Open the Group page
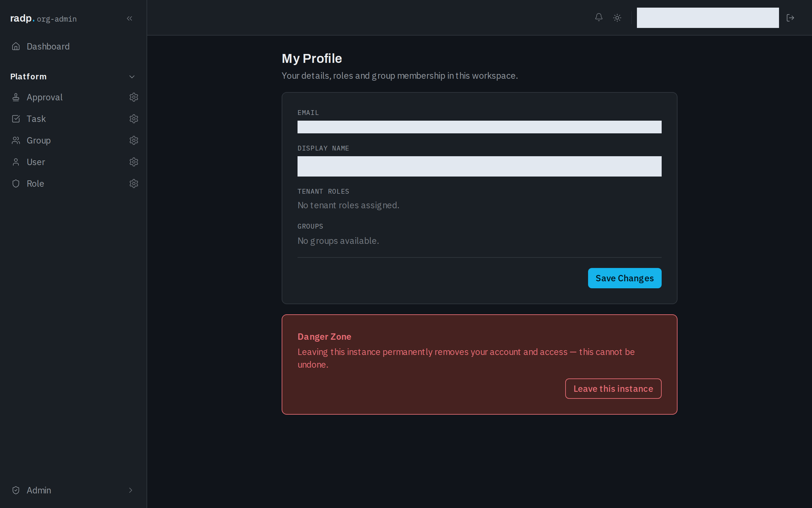Screen dimensions: 812x508 tap(39, 140)
